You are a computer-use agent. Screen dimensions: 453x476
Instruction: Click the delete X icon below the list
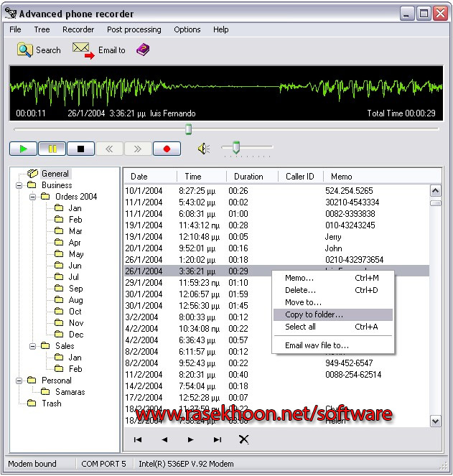pos(243,439)
